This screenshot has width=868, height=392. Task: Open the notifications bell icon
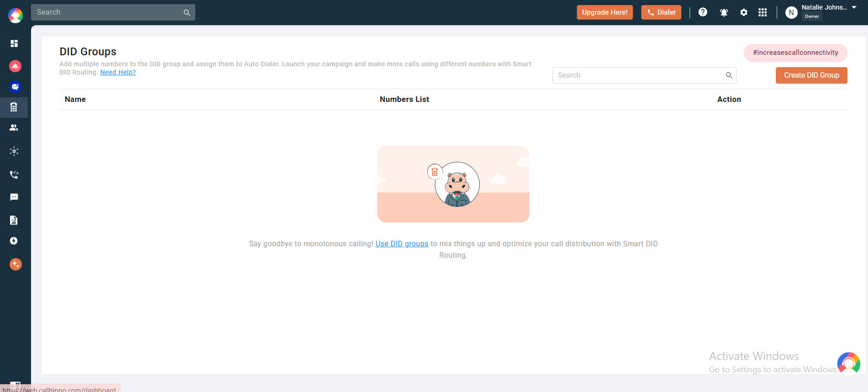[724, 12]
